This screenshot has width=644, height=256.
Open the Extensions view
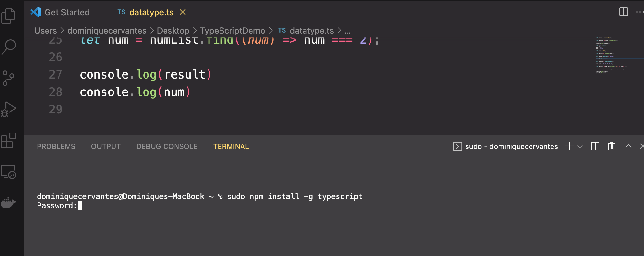pyautogui.click(x=8, y=140)
